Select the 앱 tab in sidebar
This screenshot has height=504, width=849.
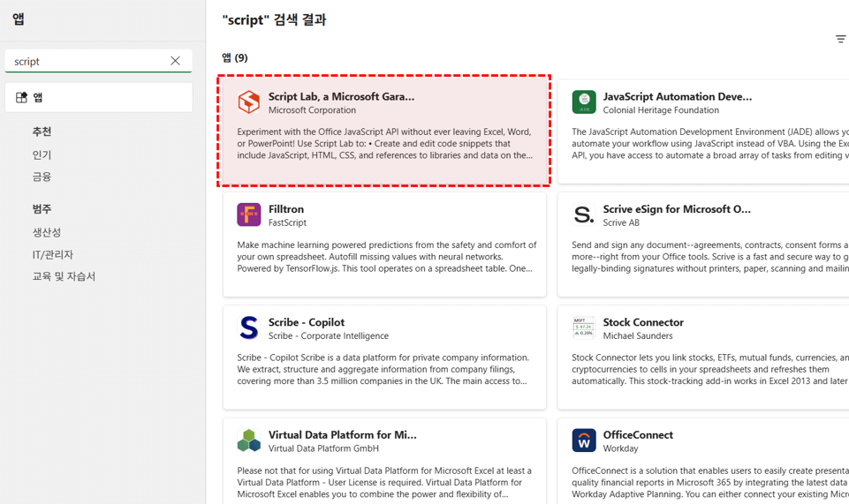(98, 98)
